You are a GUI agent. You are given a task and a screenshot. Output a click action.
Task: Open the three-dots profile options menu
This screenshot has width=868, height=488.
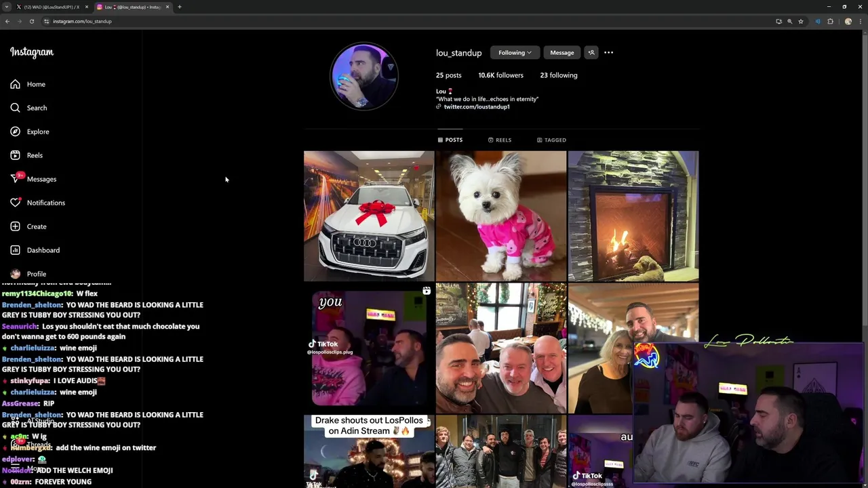608,52
